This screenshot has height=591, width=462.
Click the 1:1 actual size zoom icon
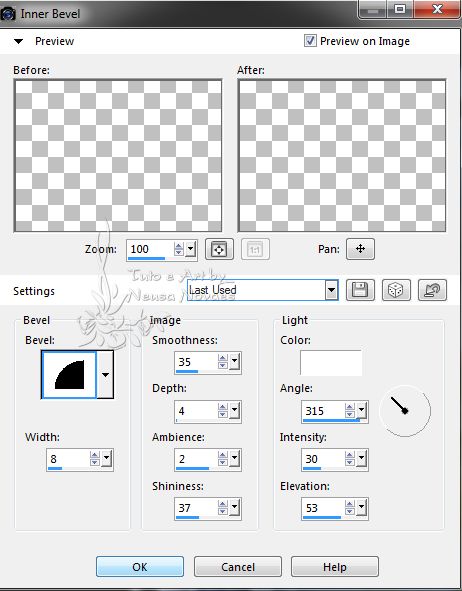coord(255,249)
